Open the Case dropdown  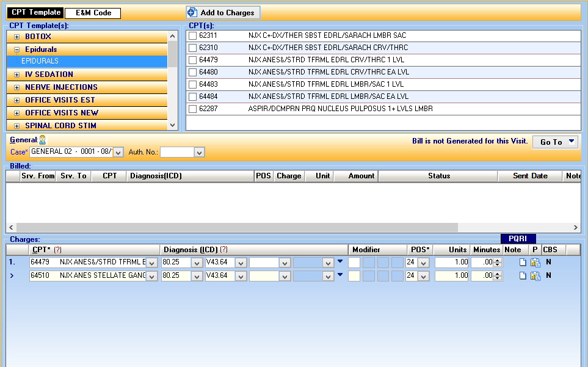tap(118, 152)
